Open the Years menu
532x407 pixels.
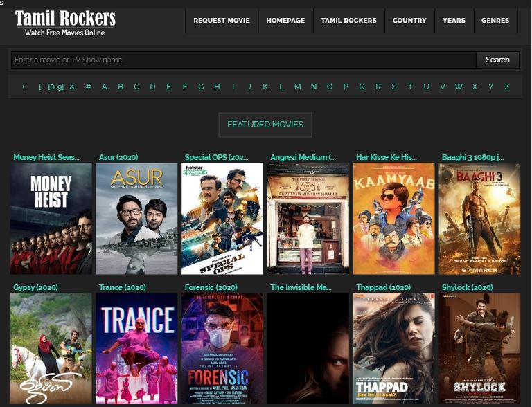[454, 21]
